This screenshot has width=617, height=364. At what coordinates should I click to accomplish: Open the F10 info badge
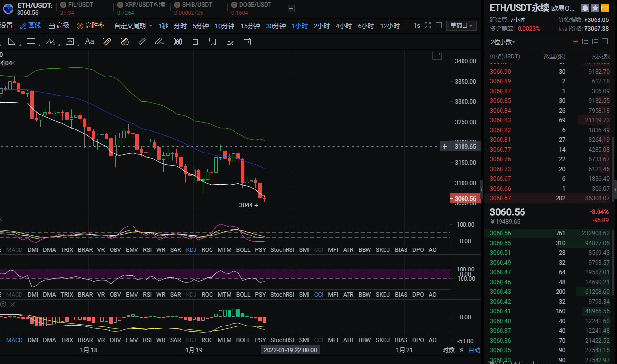pos(605,8)
